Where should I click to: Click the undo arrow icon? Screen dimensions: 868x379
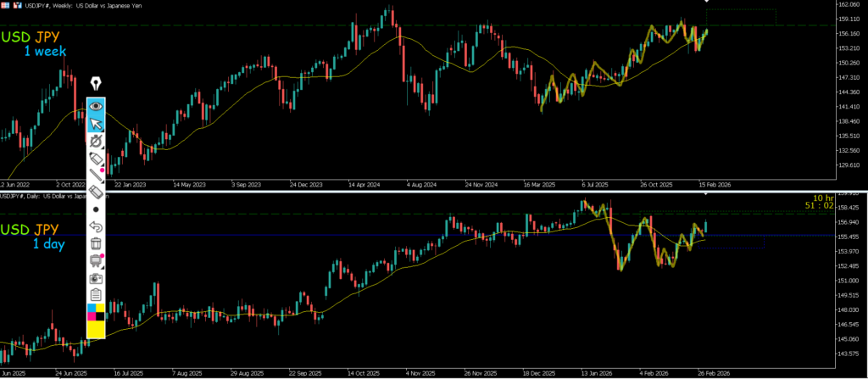96,226
